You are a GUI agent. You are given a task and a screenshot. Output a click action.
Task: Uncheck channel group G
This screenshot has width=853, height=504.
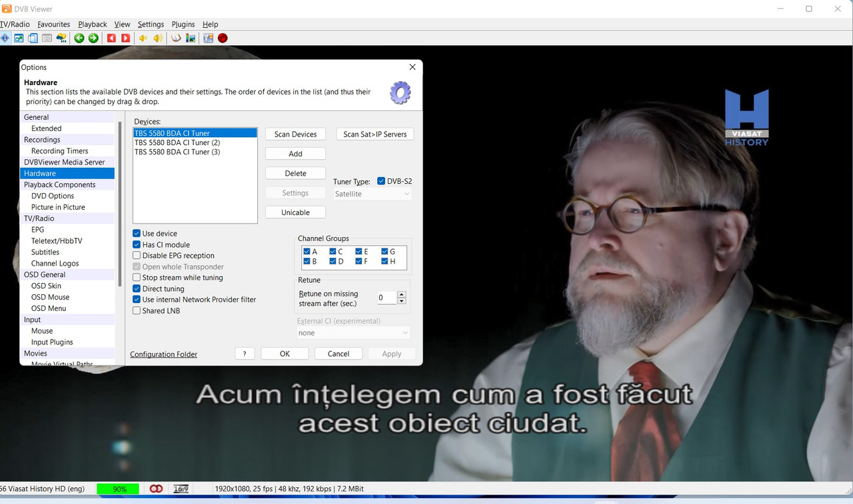pyautogui.click(x=385, y=252)
